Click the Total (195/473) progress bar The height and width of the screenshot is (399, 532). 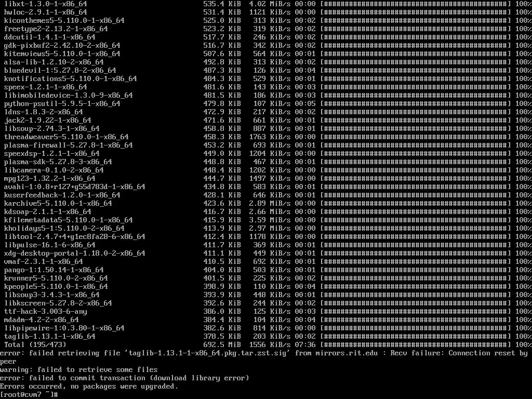(x=416, y=345)
